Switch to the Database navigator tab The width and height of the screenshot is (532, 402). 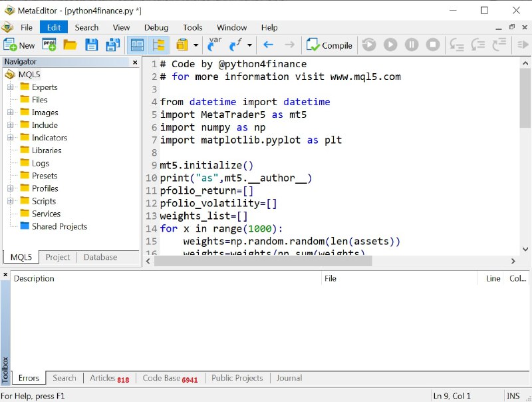(x=100, y=258)
